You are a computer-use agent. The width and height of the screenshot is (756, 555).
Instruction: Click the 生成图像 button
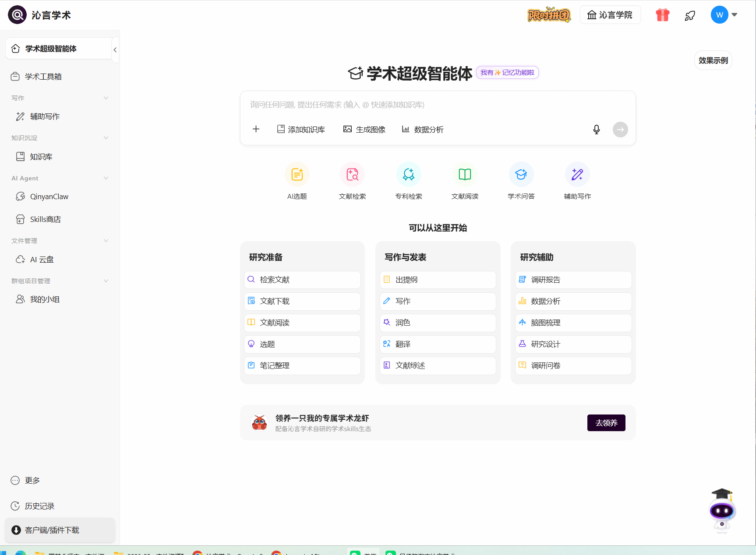tap(364, 130)
